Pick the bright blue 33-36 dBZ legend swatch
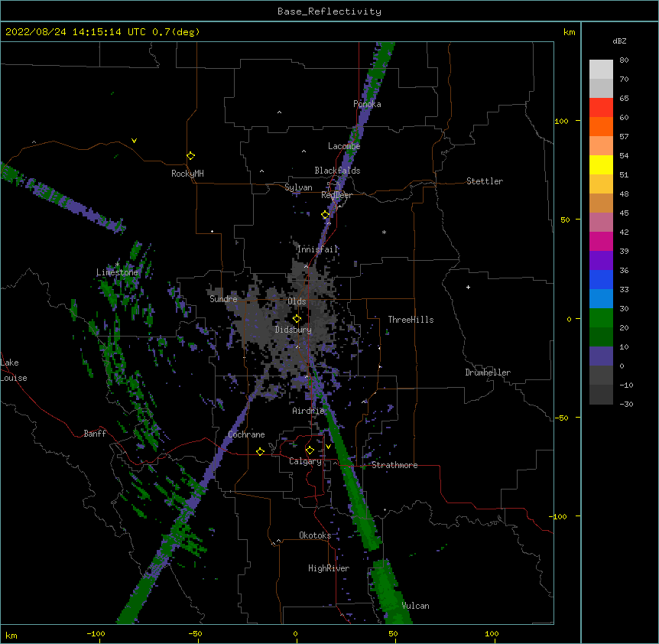This screenshot has height=644, width=659. (x=601, y=279)
